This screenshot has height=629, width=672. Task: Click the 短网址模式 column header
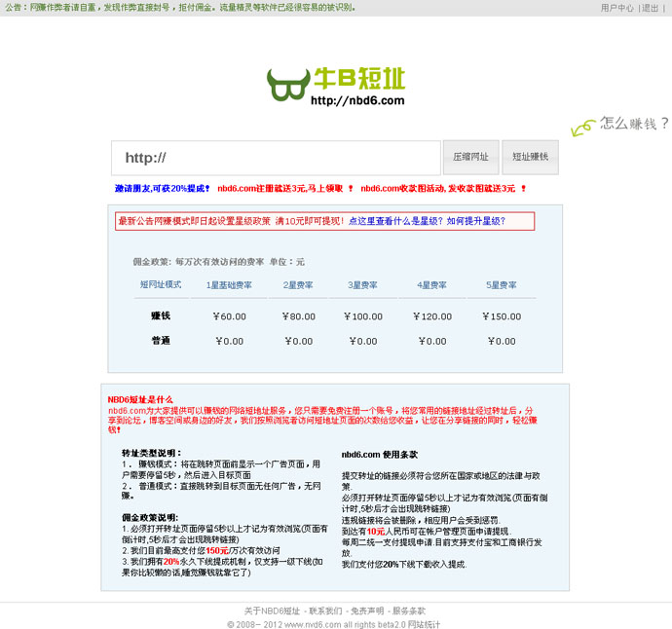pyautogui.click(x=161, y=284)
